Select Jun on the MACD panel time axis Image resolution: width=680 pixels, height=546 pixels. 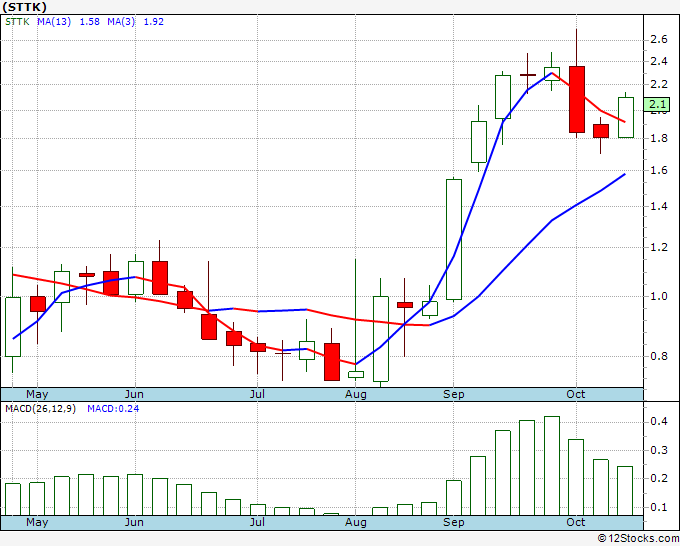(134, 522)
